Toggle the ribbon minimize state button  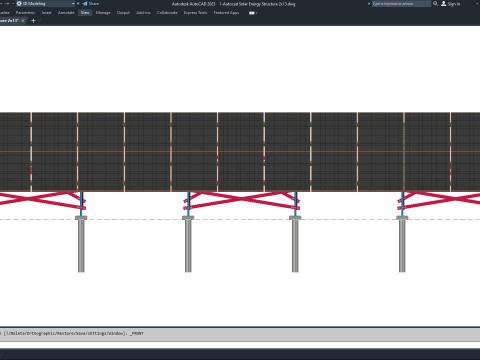tap(253, 13)
